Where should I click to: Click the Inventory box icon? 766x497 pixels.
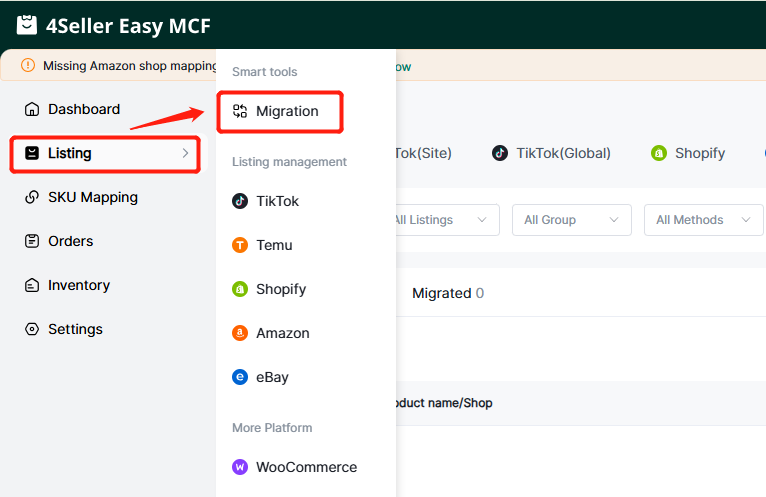[x=32, y=285]
